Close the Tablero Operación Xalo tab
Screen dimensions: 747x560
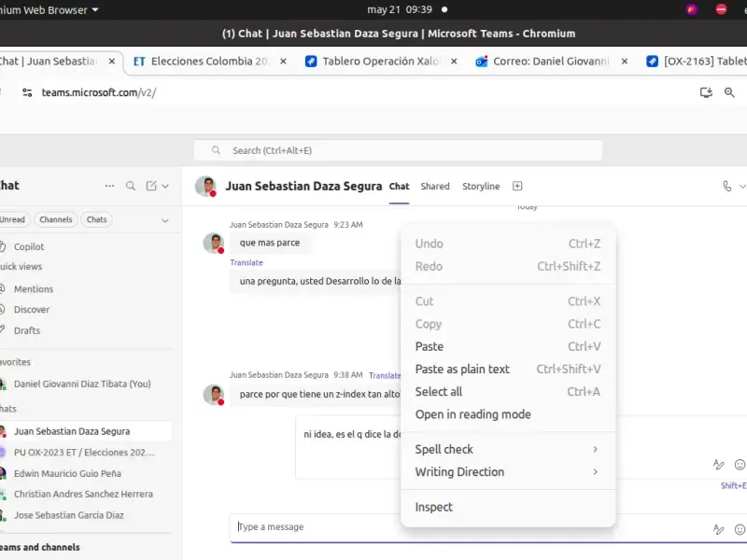(x=454, y=62)
